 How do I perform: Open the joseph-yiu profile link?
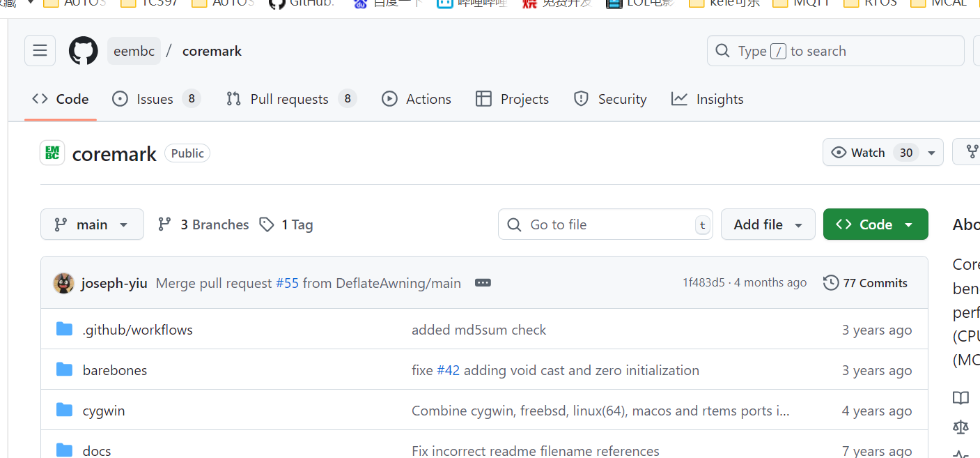[x=114, y=283]
